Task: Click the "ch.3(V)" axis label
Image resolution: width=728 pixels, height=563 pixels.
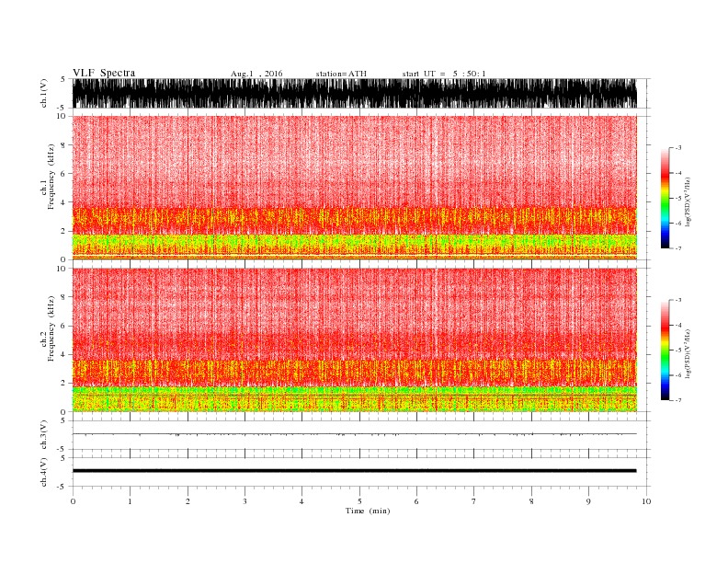Action: (44, 435)
